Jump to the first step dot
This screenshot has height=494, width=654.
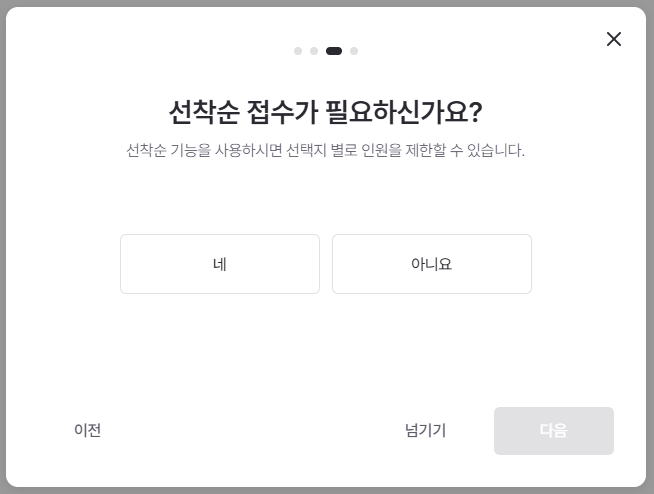[298, 51]
